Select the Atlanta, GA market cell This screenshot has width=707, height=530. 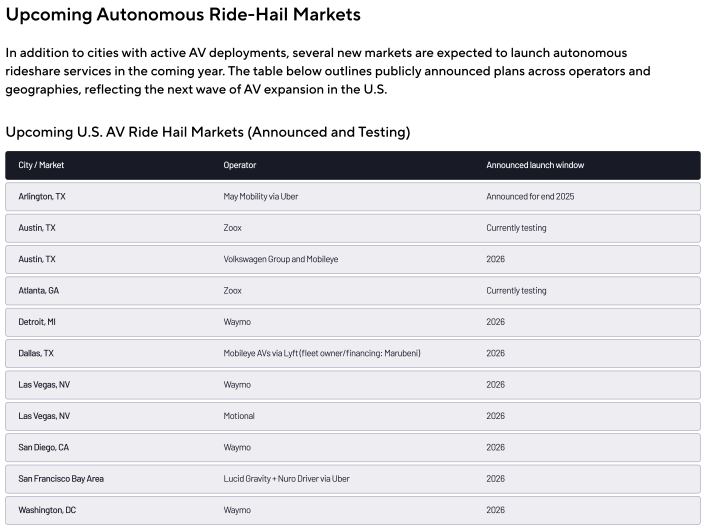coord(39,291)
